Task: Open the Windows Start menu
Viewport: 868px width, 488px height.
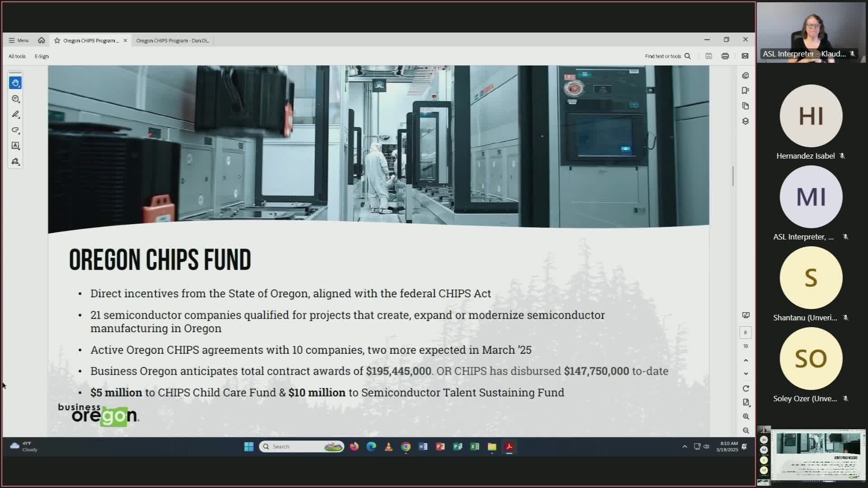Action: pyautogui.click(x=249, y=446)
